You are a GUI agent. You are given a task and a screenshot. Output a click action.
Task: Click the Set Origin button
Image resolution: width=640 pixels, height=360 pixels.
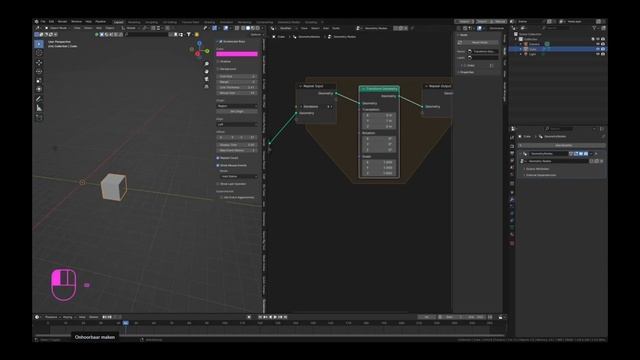pyautogui.click(x=237, y=111)
